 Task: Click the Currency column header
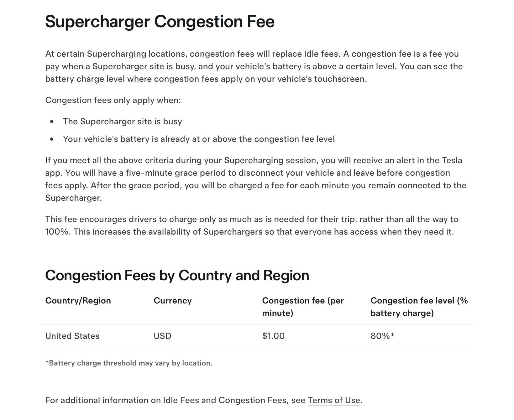click(x=172, y=301)
